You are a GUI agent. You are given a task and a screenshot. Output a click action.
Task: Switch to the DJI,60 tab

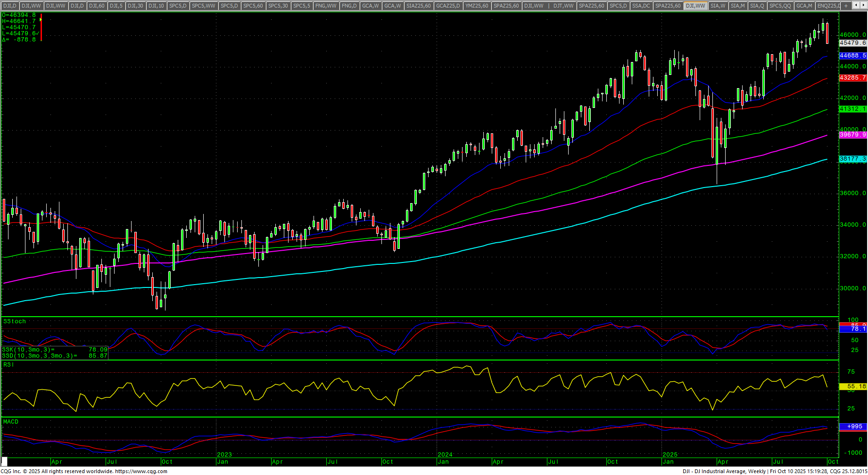(97, 6)
